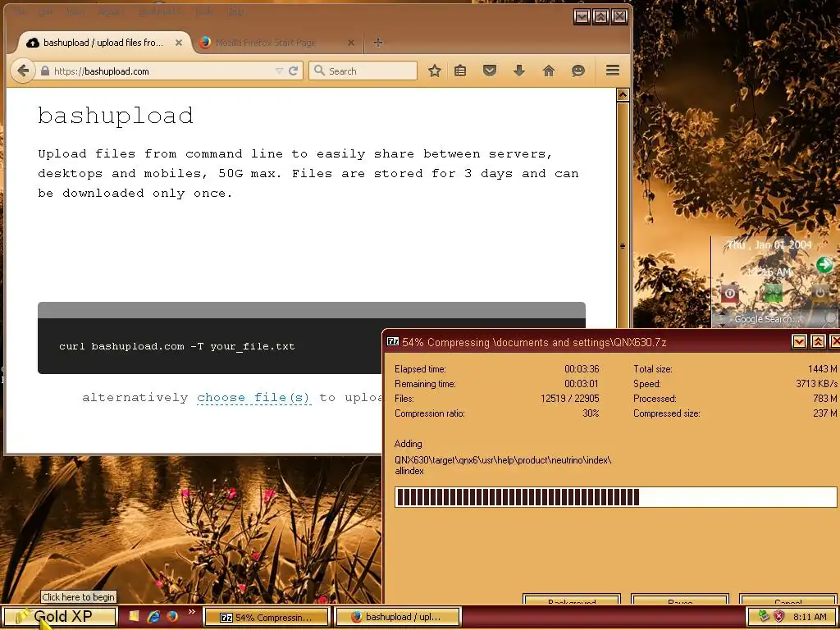
Task: Click the Elapsed time value 00:03:36
Action: (582, 369)
